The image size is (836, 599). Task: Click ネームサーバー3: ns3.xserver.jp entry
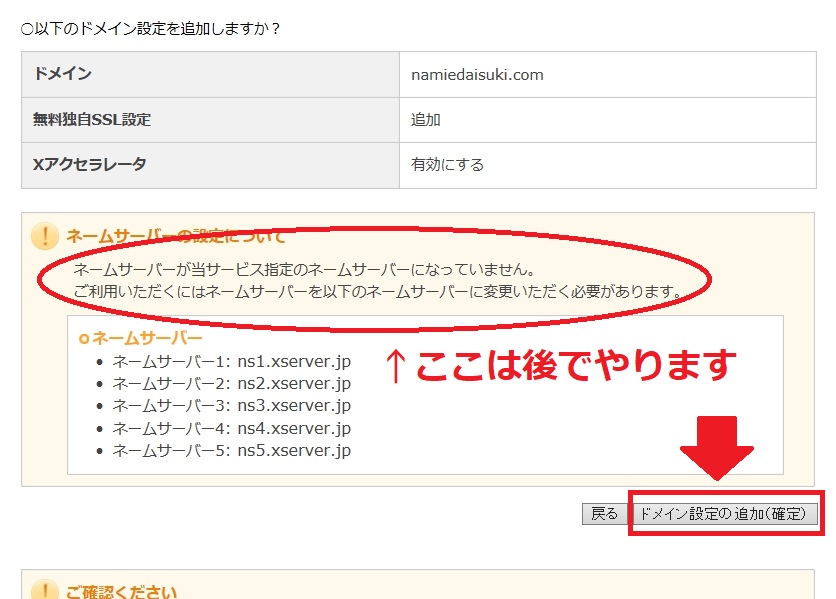pos(231,405)
